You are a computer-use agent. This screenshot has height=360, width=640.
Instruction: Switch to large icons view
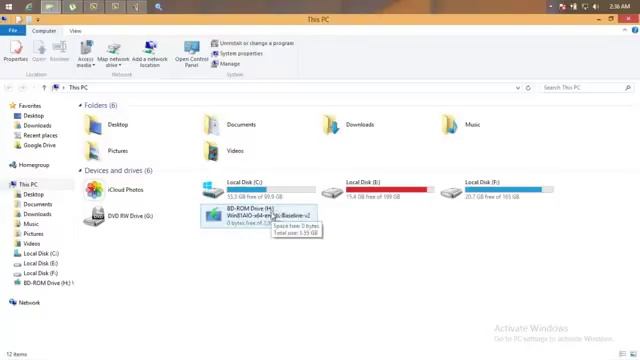633,354
